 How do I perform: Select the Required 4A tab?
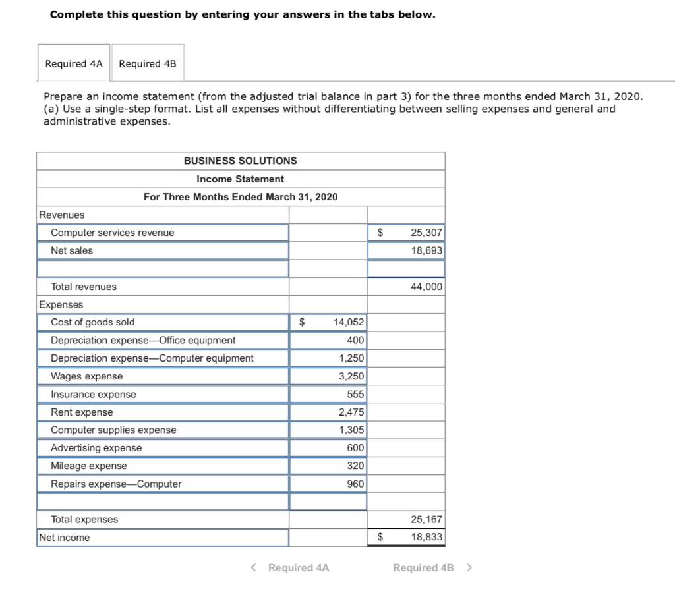coord(73,63)
